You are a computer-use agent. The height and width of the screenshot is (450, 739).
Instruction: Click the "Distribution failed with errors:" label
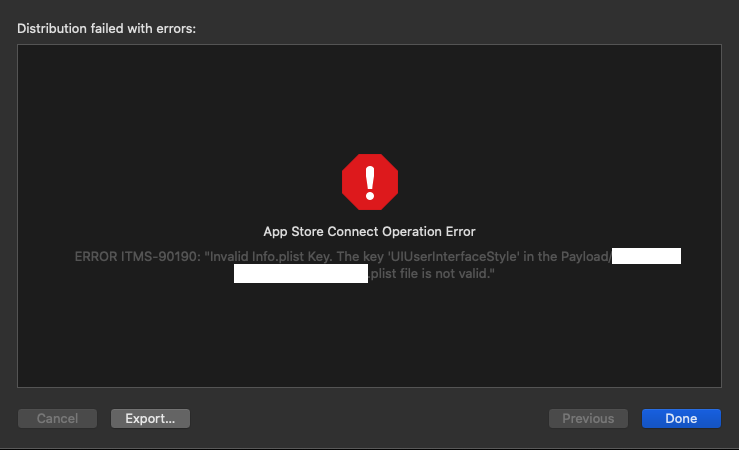pos(106,29)
